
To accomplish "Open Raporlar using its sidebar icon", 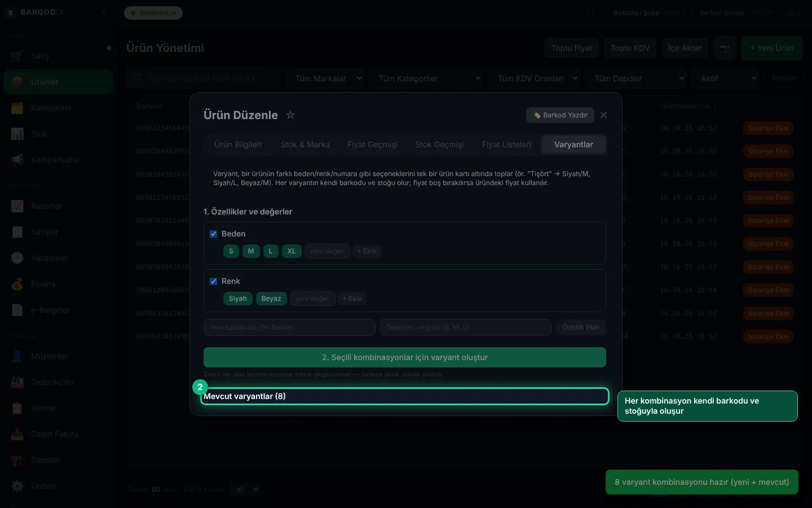I will tap(17, 206).
